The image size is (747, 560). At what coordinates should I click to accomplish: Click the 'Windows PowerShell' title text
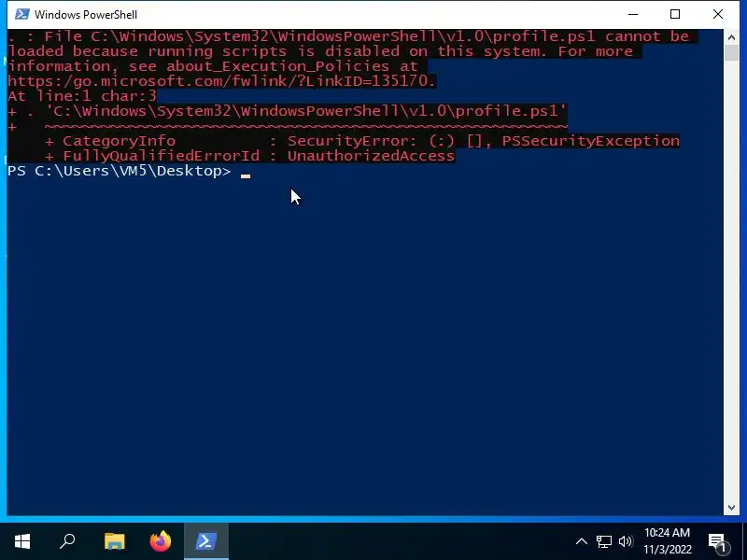pyautogui.click(x=86, y=15)
